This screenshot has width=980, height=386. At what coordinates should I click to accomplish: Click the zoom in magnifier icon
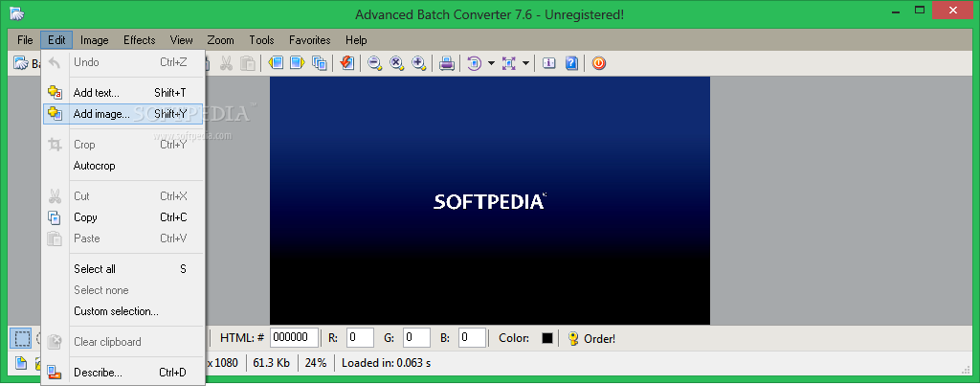(x=419, y=62)
